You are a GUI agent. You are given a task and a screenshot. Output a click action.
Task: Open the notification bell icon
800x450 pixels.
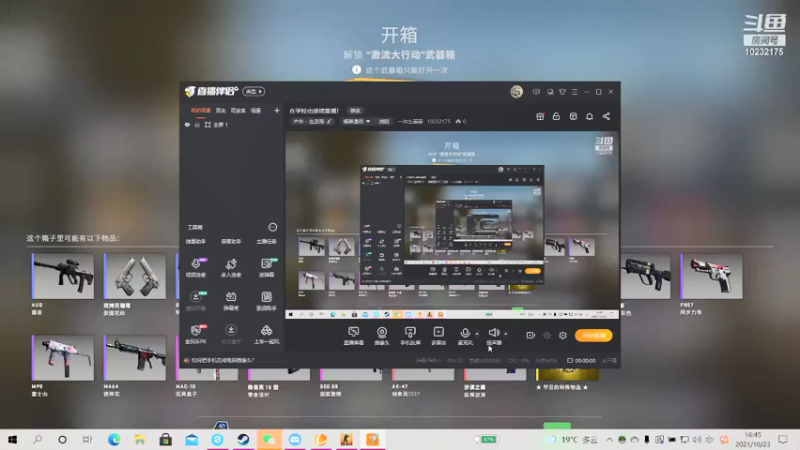pos(589,116)
